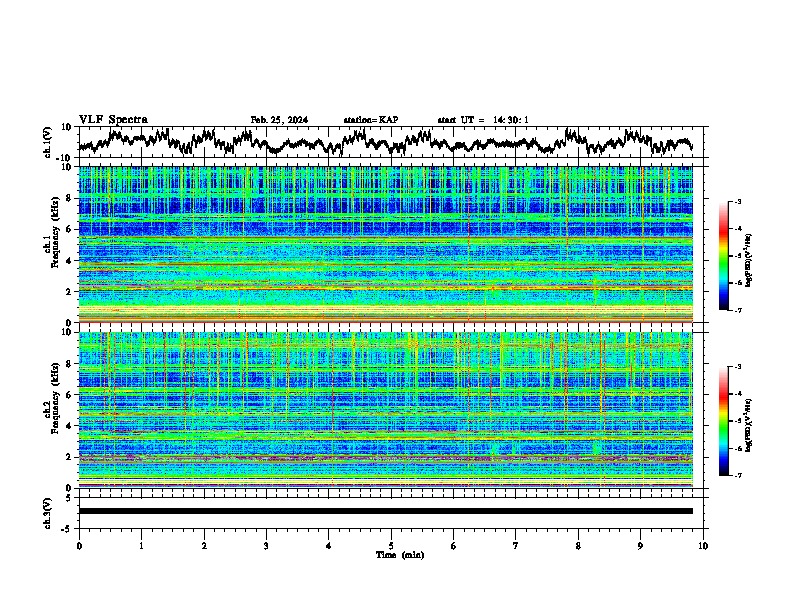
Task: Click the ch.1(V) axis '-10' label
Action: [65, 158]
